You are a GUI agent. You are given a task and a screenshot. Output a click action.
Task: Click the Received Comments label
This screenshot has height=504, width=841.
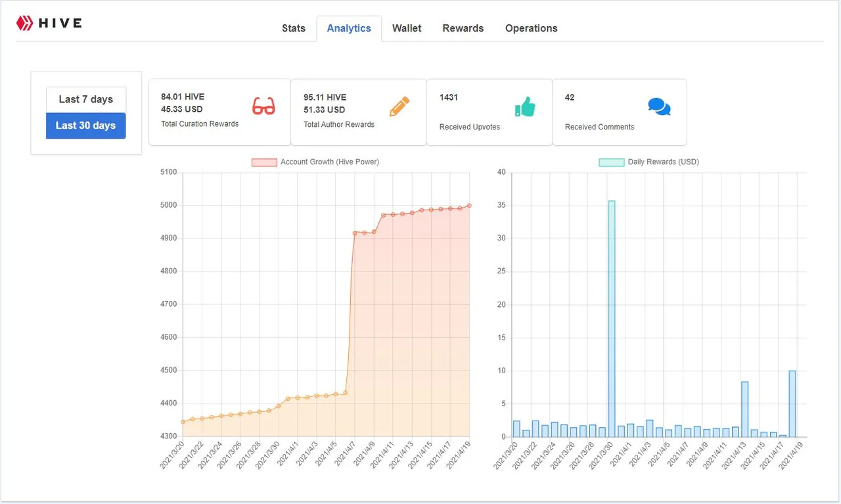tap(599, 127)
